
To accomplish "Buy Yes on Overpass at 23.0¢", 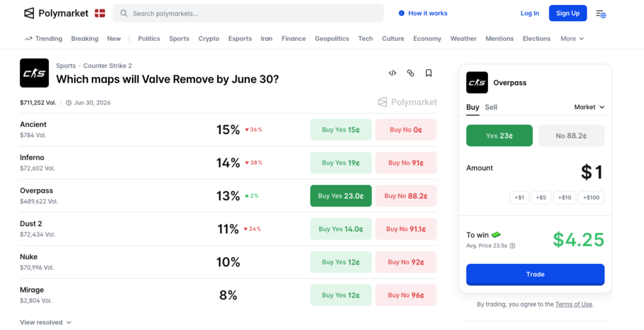I will click(341, 196).
